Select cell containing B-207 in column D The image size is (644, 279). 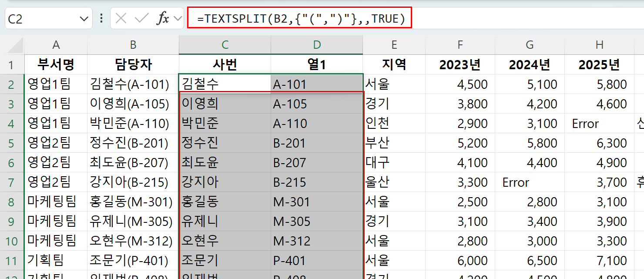point(317,163)
